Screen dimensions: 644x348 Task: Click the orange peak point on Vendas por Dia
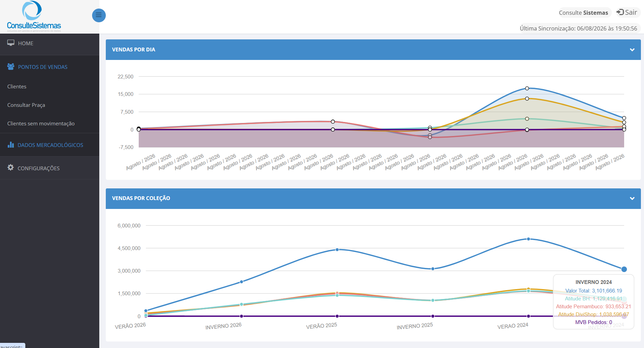click(x=527, y=99)
